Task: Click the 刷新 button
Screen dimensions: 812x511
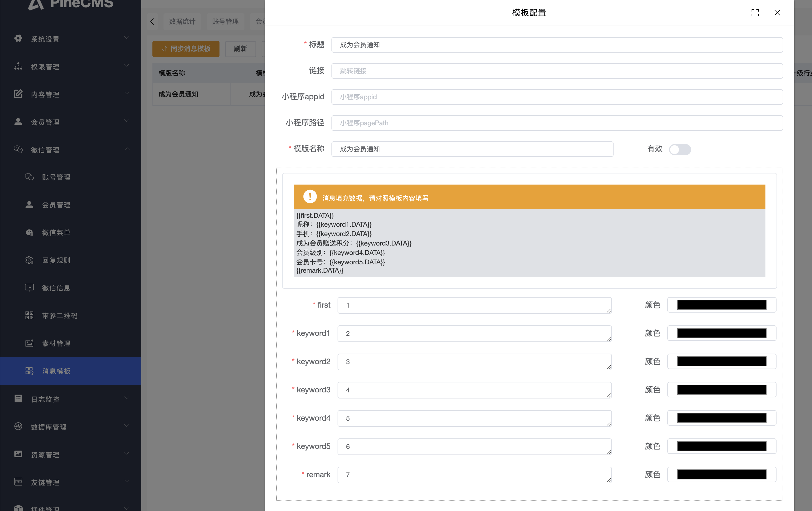Action: tap(240, 49)
